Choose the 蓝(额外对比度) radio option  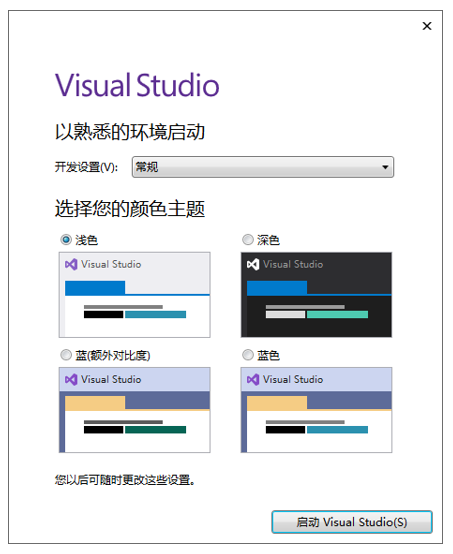point(66,355)
